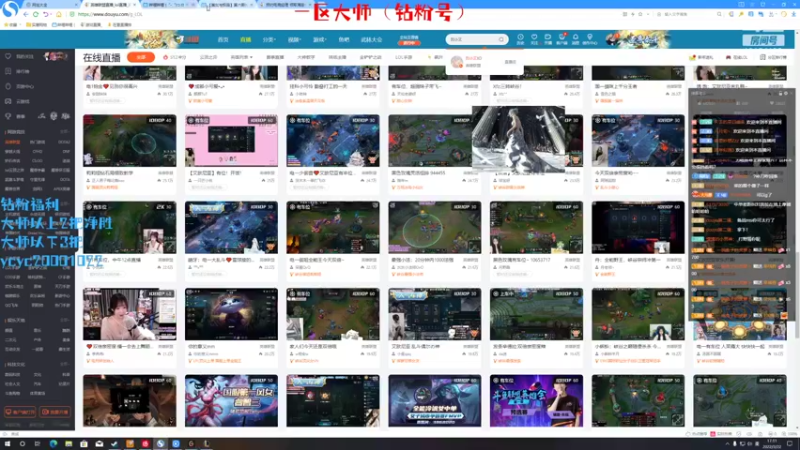
Task: Open the Windows Start menu
Action: pyautogui.click(x=7, y=444)
